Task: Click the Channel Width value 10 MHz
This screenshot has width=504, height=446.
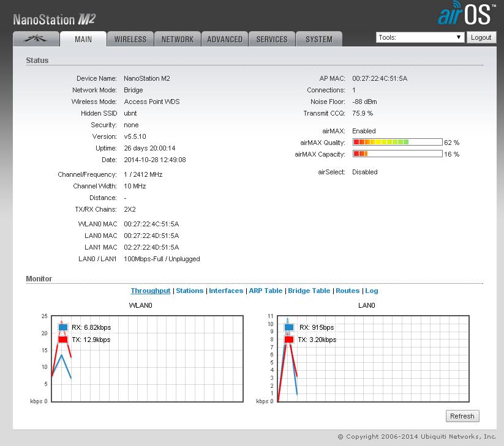Action: pyautogui.click(x=135, y=186)
